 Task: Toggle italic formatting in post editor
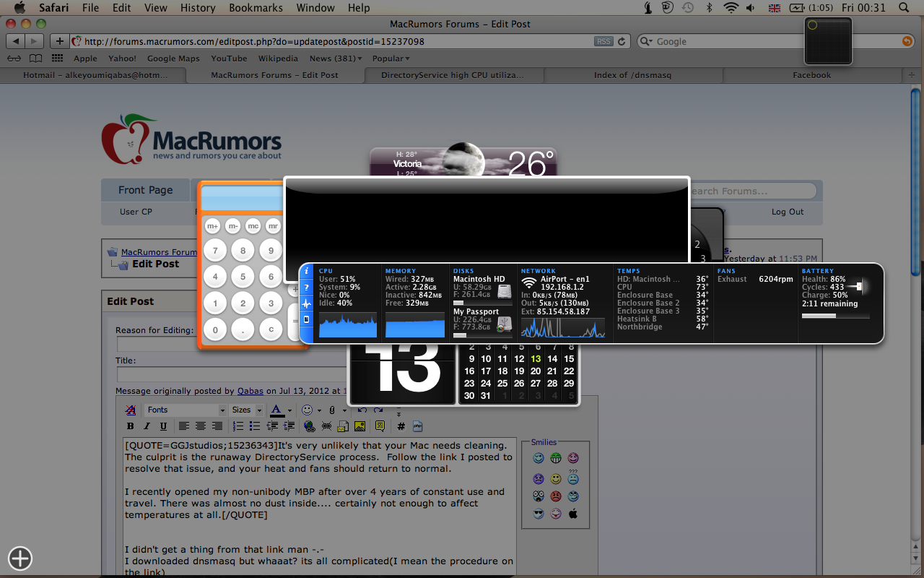tap(147, 426)
